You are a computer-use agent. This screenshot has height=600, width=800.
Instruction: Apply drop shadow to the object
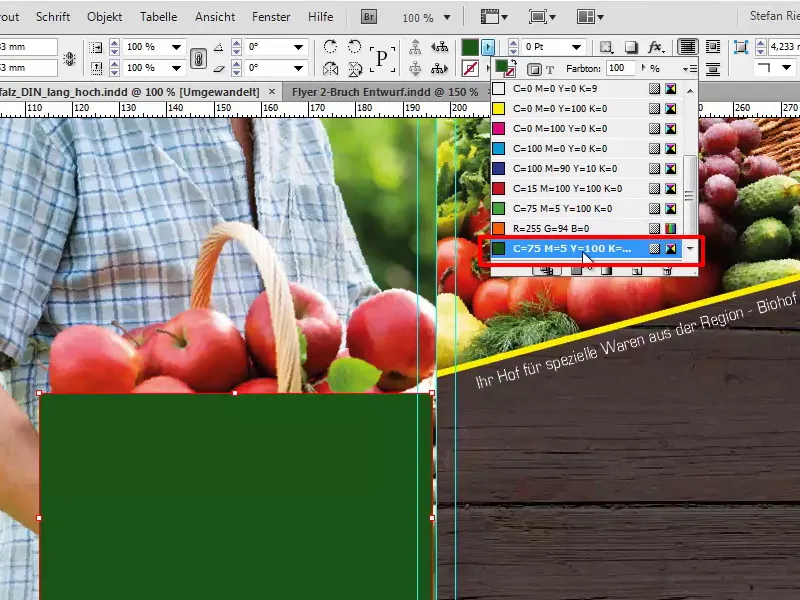(631, 47)
